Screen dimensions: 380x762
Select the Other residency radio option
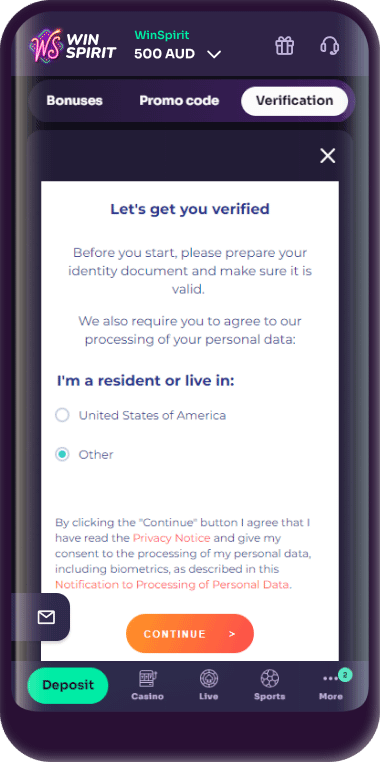point(62,454)
